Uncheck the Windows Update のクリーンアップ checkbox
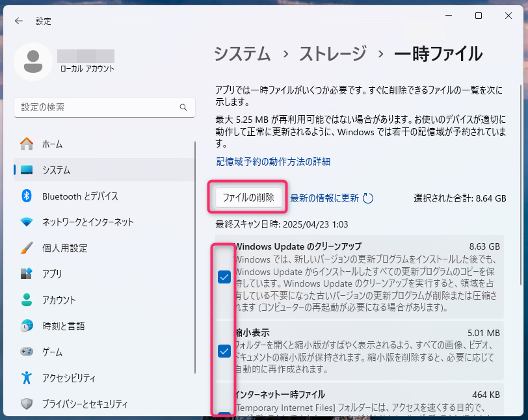Image resolution: width=528 pixels, height=420 pixels. click(224, 277)
